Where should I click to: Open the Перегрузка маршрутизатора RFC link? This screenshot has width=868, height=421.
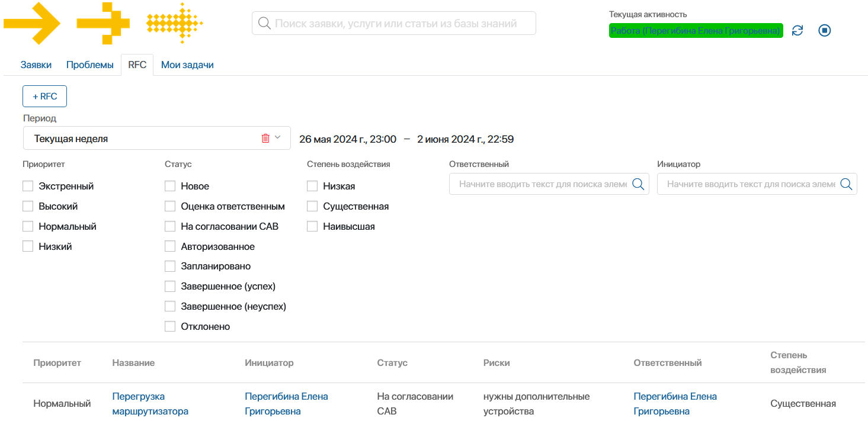[x=150, y=404]
